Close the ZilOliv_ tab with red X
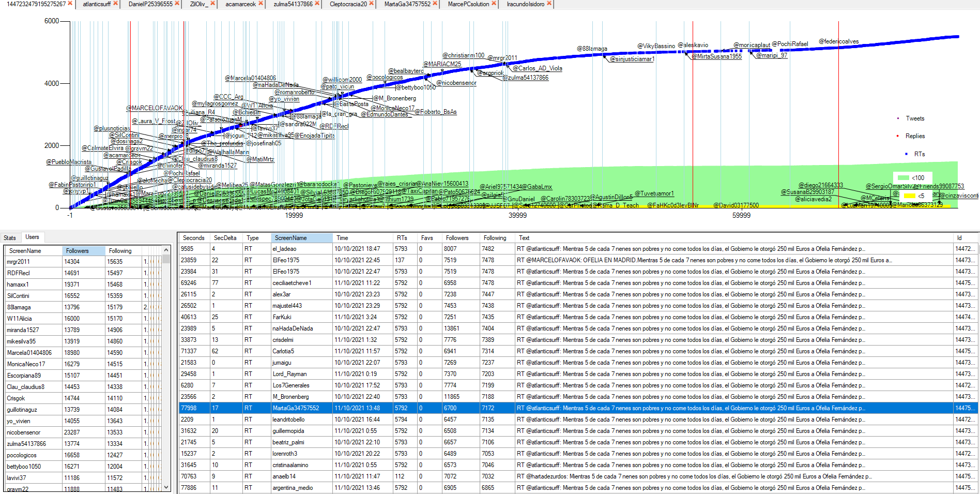This screenshot has width=980, height=494. [x=212, y=4]
